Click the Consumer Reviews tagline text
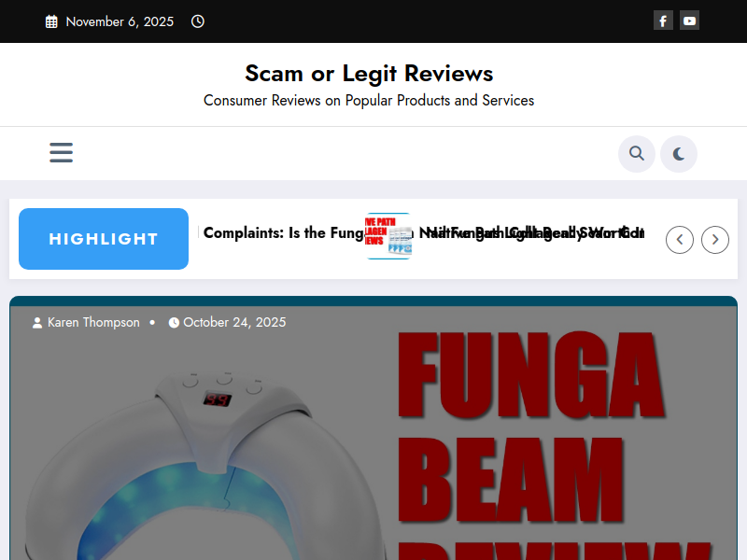This screenshot has height=560, width=747. pyautogui.click(x=369, y=100)
